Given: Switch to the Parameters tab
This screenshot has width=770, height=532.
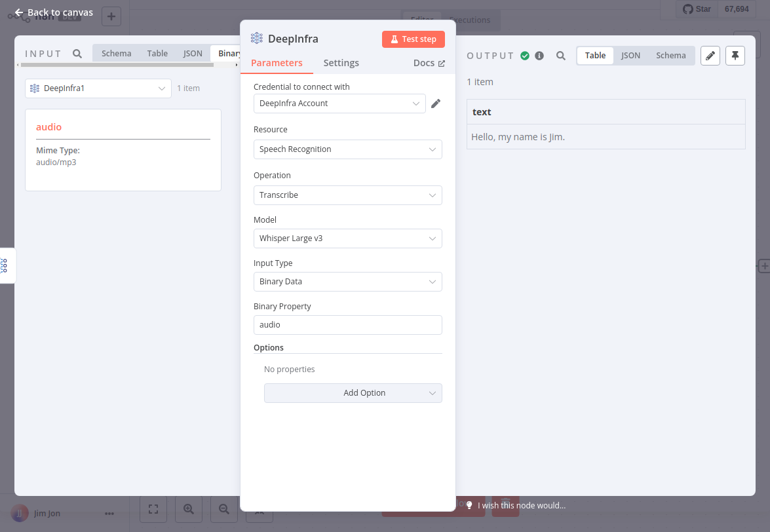Looking at the screenshot, I should coord(277,63).
